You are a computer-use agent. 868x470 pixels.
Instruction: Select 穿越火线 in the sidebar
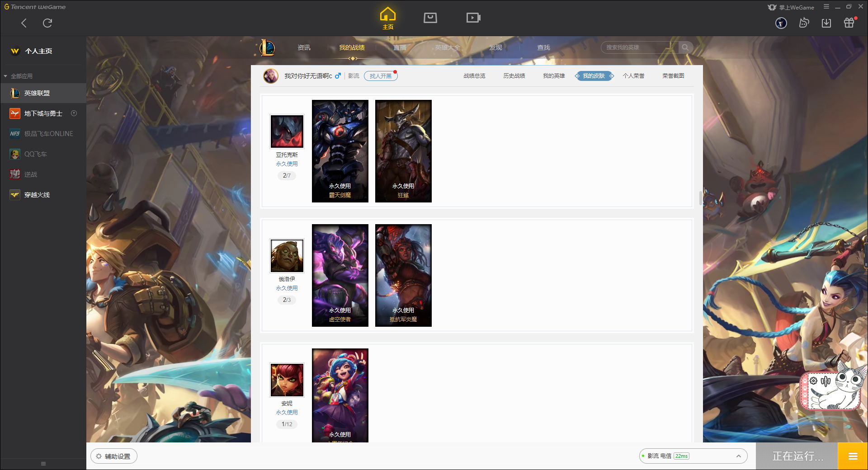pos(43,195)
